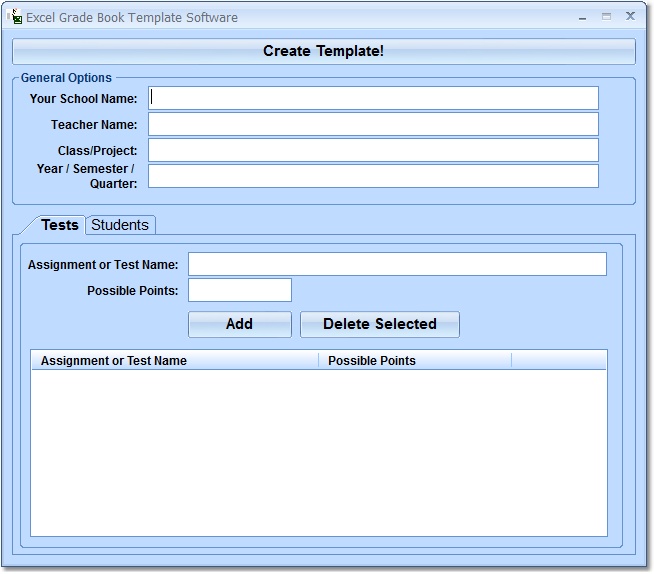Focus the Your School Name field

(373, 98)
